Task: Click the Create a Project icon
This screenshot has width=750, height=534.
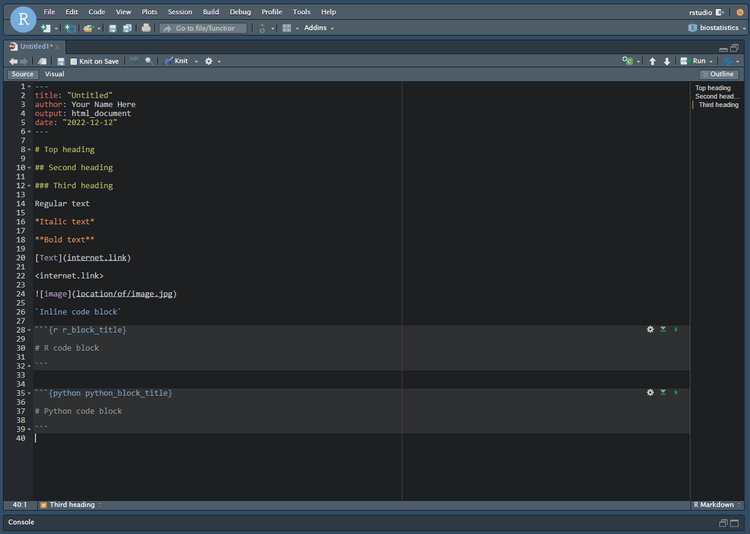Action: pos(70,28)
